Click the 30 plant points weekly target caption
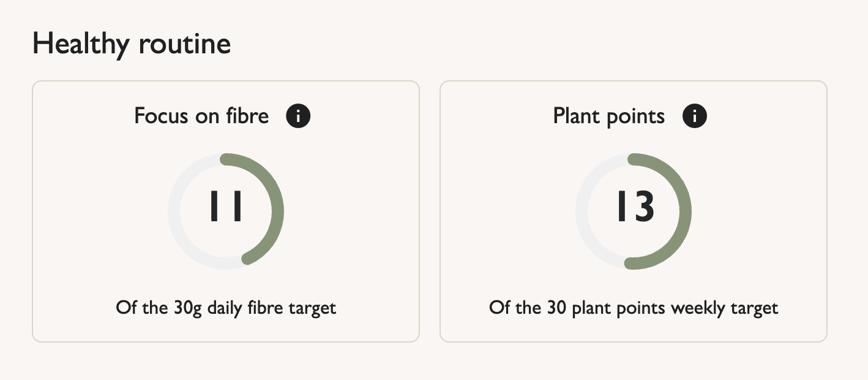Image resolution: width=868 pixels, height=380 pixels. tap(634, 307)
